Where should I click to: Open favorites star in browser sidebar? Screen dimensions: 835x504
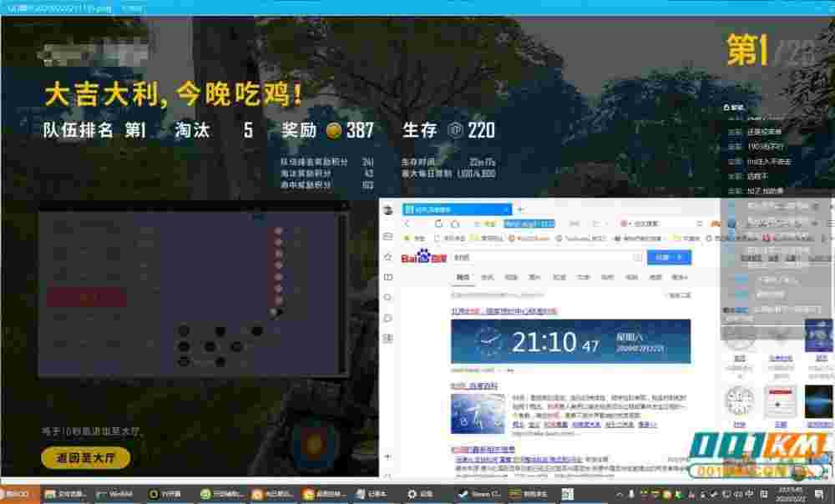(x=388, y=257)
